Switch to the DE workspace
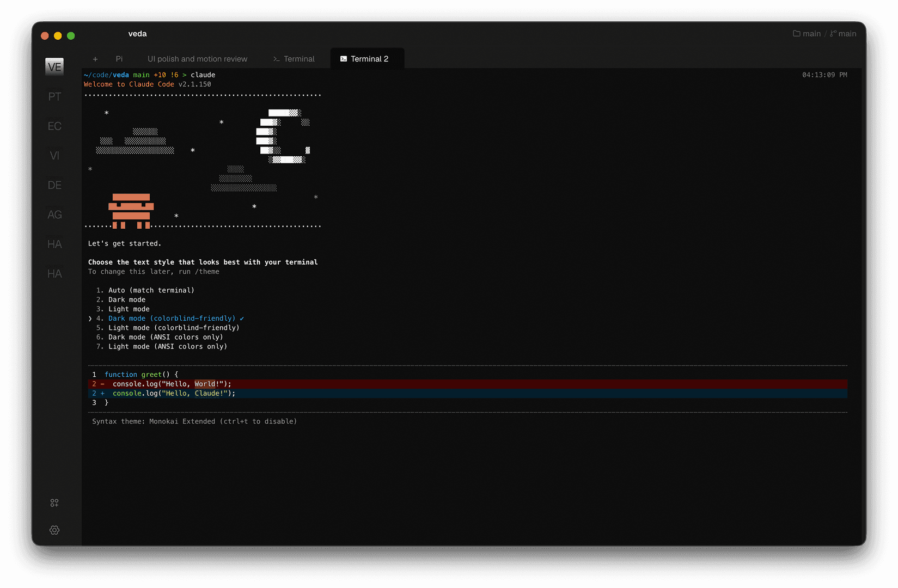 [x=54, y=185]
